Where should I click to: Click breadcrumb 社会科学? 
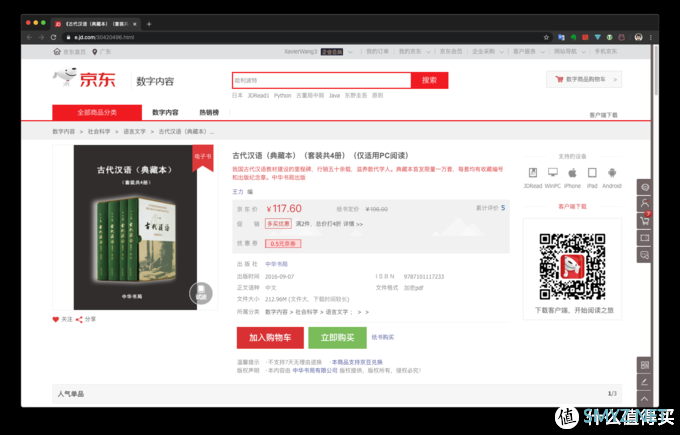pyautogui.click(x=99, y=131)
